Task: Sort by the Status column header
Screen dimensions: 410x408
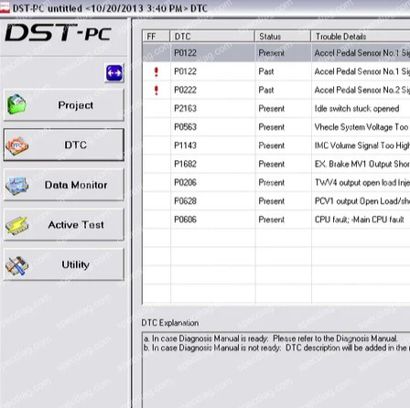Action: [283, 36]
